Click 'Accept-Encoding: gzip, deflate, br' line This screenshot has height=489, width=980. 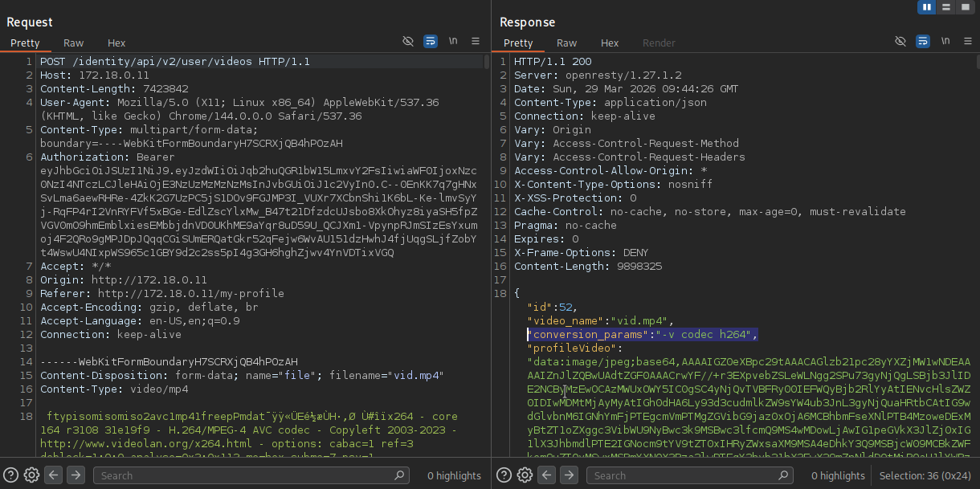click(149, 308)
